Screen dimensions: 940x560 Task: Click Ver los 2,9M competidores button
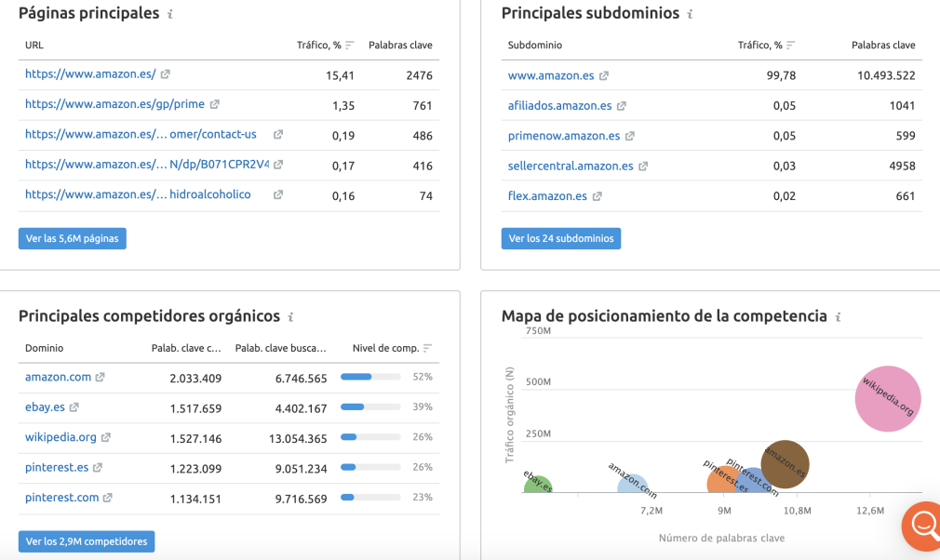coord(87,541)
